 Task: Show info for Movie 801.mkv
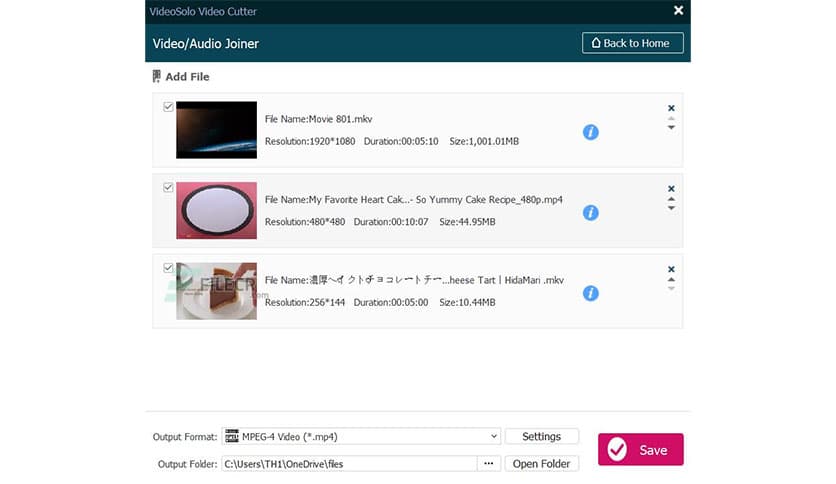[x=590, y=132]
